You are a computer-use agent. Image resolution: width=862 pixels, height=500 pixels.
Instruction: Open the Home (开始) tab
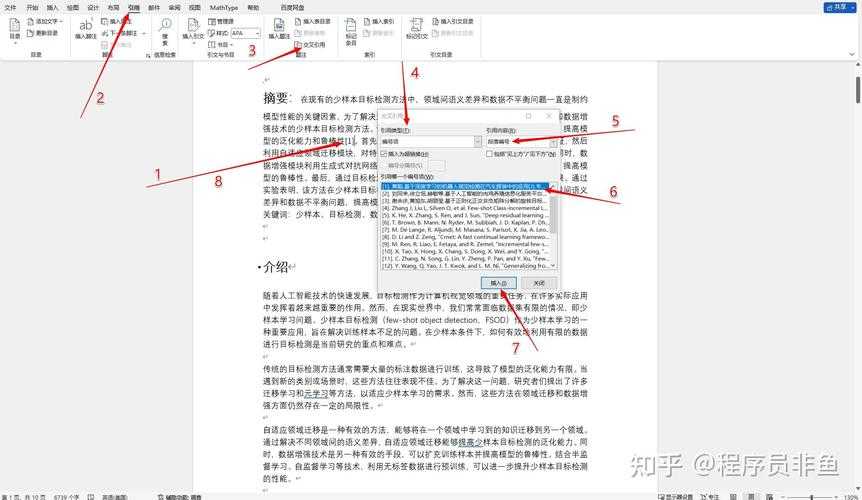(32, 8)
